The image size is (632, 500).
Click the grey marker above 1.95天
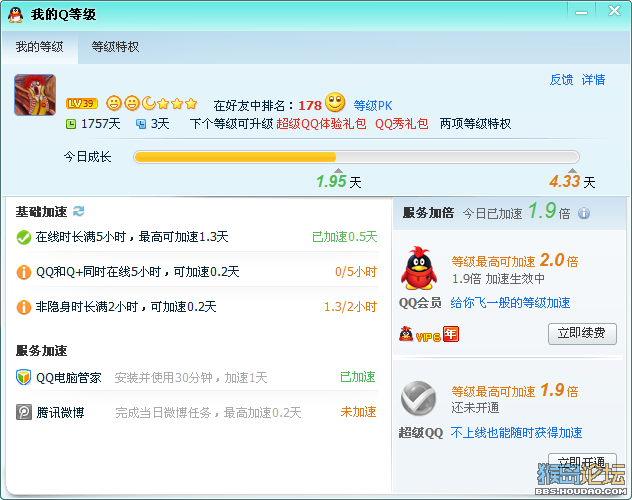339,170
